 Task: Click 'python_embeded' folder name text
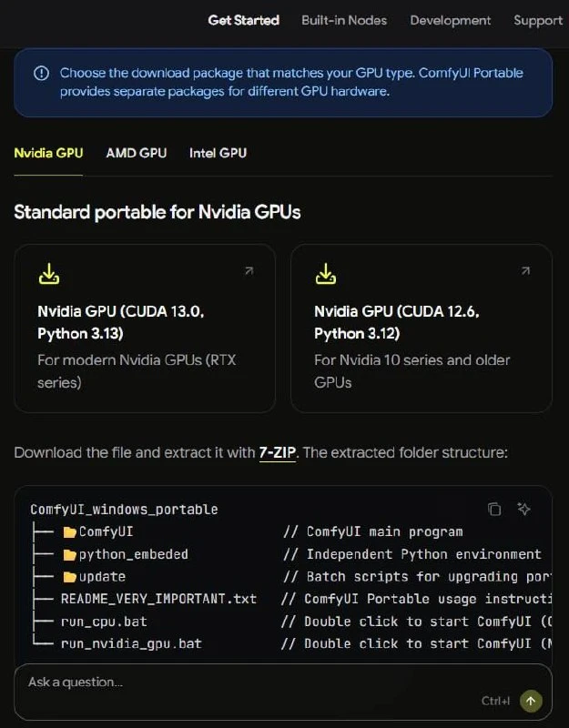(x=134, y=554)
